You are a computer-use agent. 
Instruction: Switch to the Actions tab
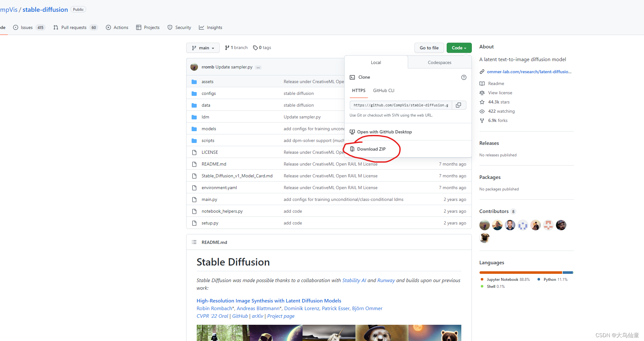(117, 27)
